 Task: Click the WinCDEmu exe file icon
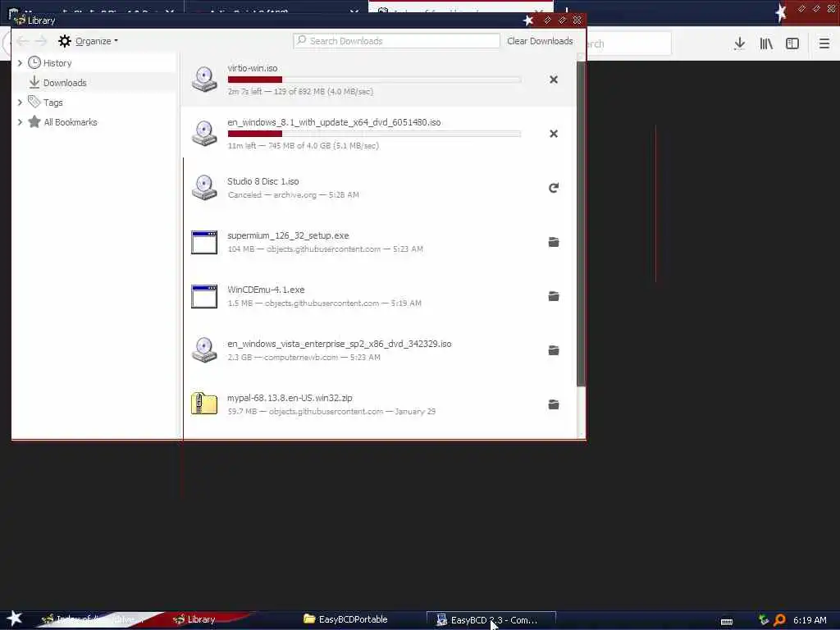coord(204,296)
